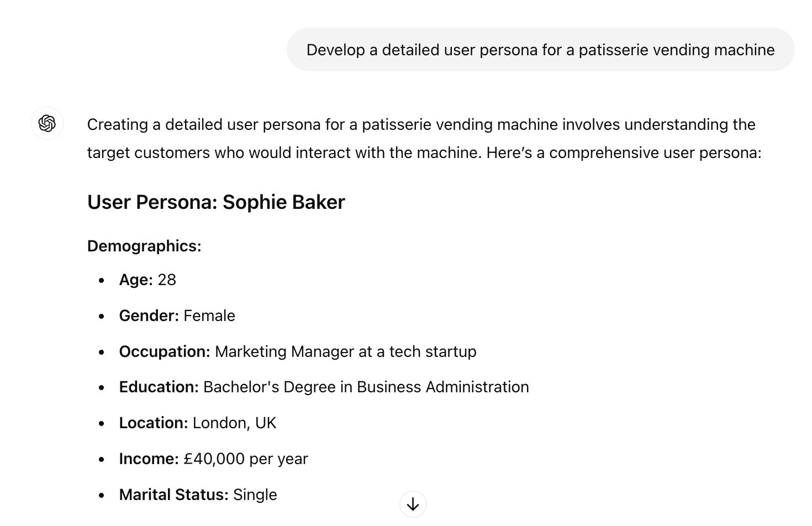Click the bold 'Education:' label
The image size is (812, 526).
[159, 387]
